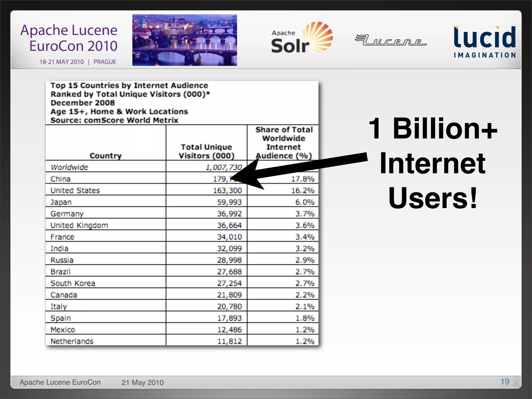The image size is (532, 399).
Task: Click the 59,993 visitors value
Action: tap(229, 202)
